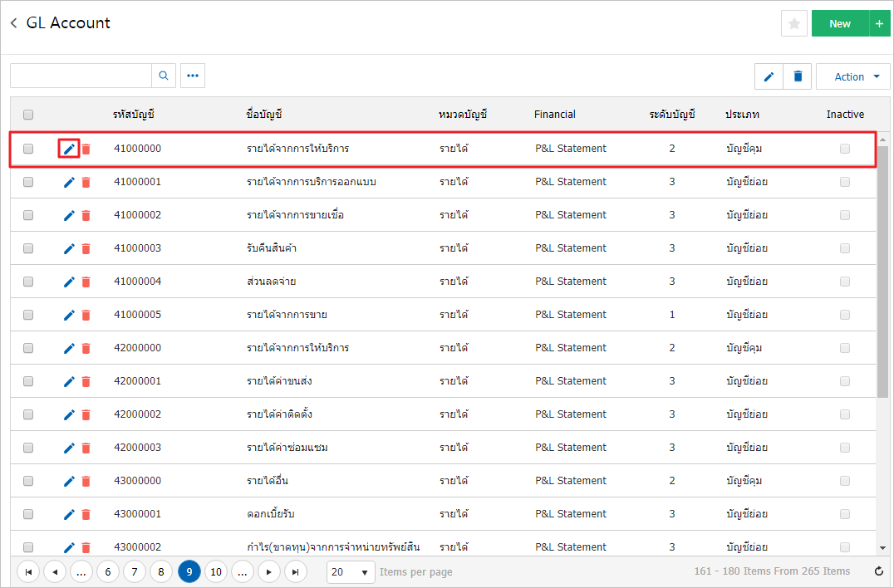Sort by รหัสบัญชี column header

pyautogui.click(x=134, y=115)
